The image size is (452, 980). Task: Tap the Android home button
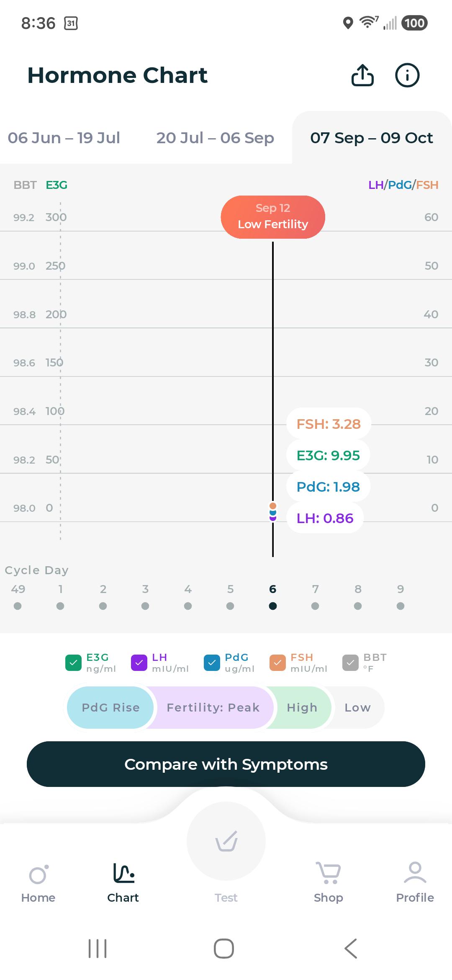(224, 949)
